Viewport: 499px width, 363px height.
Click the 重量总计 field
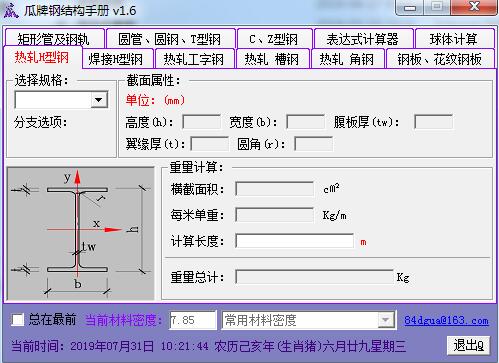pyautogui.click(x=314, y=277)
